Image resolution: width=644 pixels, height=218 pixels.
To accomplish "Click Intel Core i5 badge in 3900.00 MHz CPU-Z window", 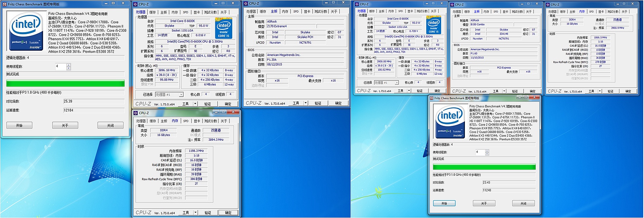I will tap(433, 25).
